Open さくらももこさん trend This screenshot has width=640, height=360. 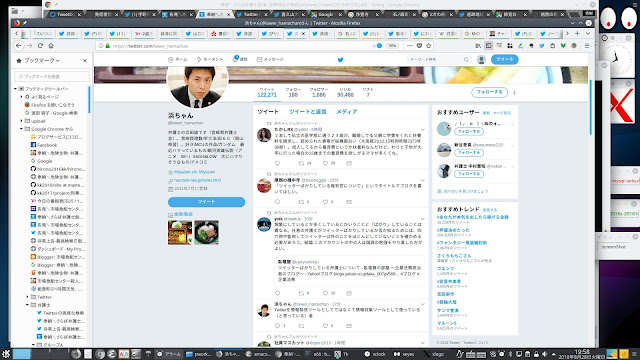coord(454,256)
